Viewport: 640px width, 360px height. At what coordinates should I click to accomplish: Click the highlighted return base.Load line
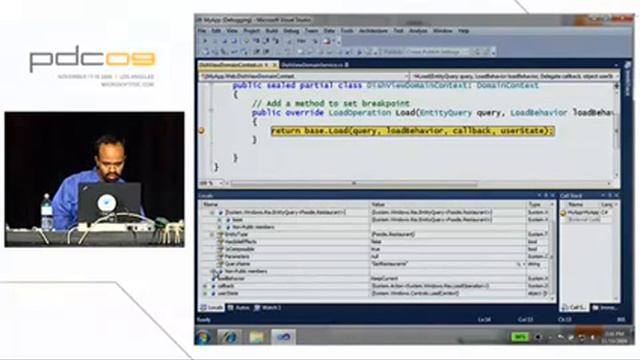[x=413, y=131]
